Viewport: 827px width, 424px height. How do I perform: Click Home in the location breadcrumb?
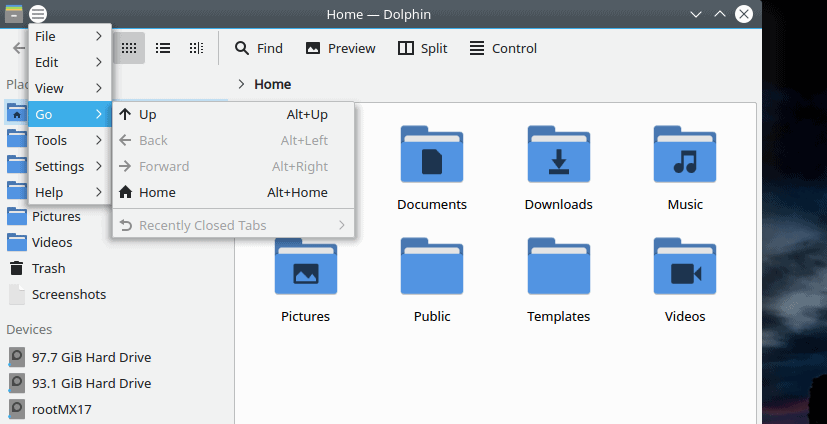pos(273,84)
